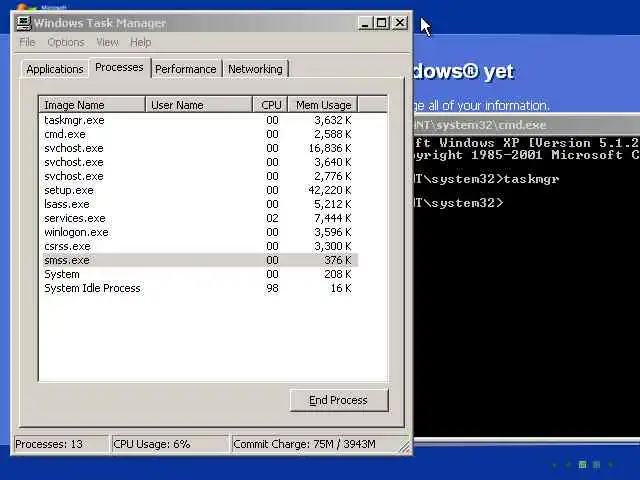Open the Networking tab
The height and width of the screenshot is (480, 640).
coord(256,69)
